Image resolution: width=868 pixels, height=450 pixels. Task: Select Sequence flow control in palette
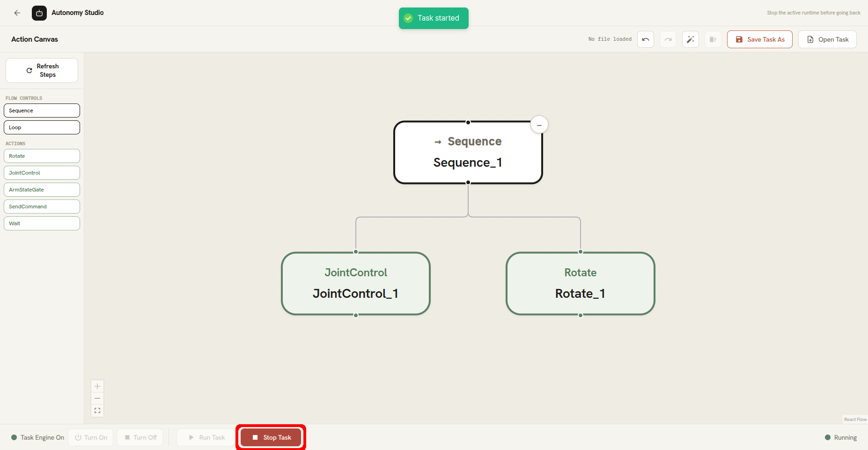[42, 111]
